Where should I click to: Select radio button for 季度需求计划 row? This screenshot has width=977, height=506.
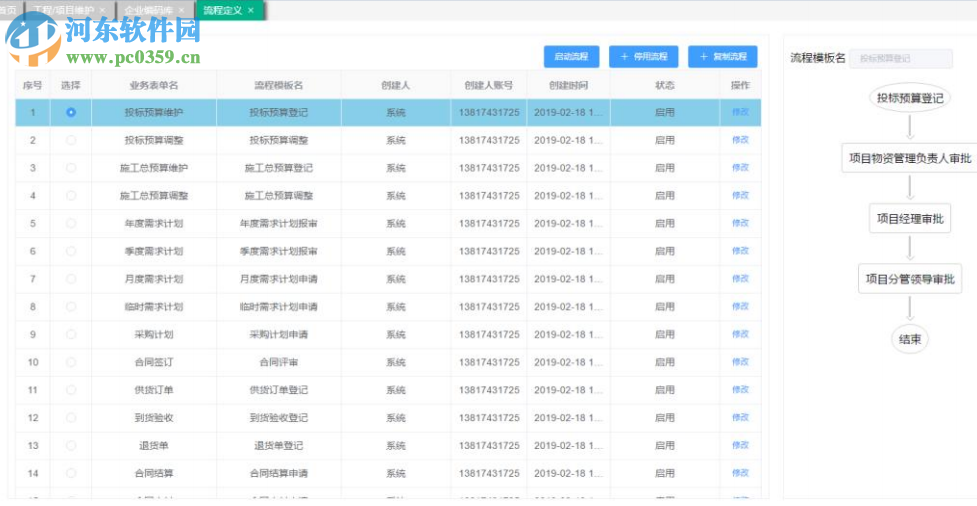(x=71, y=251)
